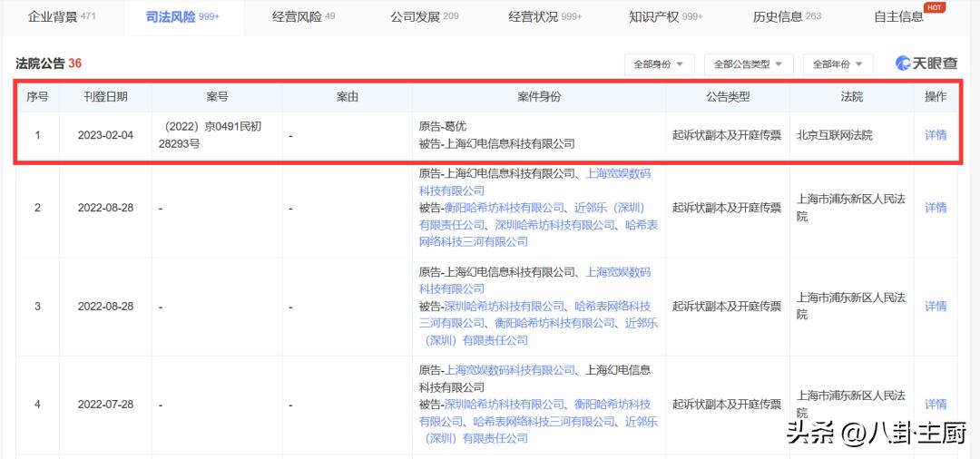Click the 案号 column header
The image size is (980, 459).
(217, 97)
